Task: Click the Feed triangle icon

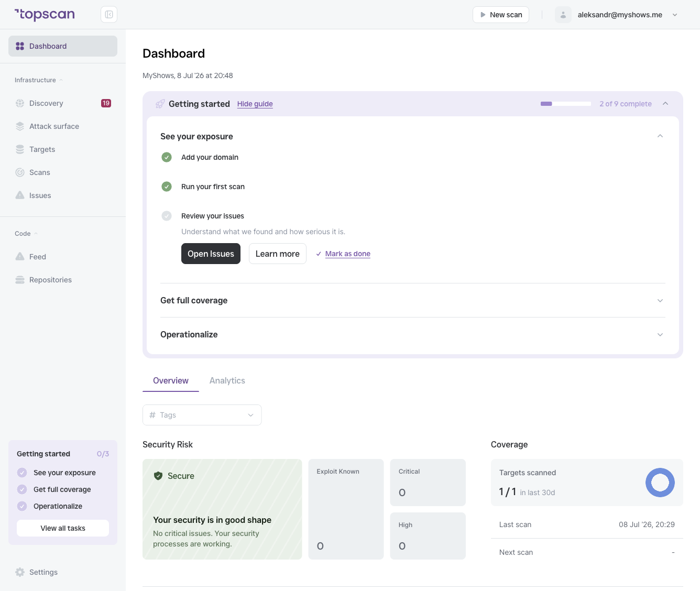Action: coord(20,257)
